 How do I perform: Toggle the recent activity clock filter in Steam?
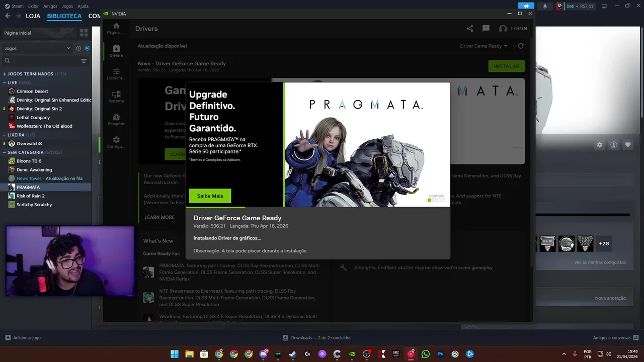tap(78, 48)
